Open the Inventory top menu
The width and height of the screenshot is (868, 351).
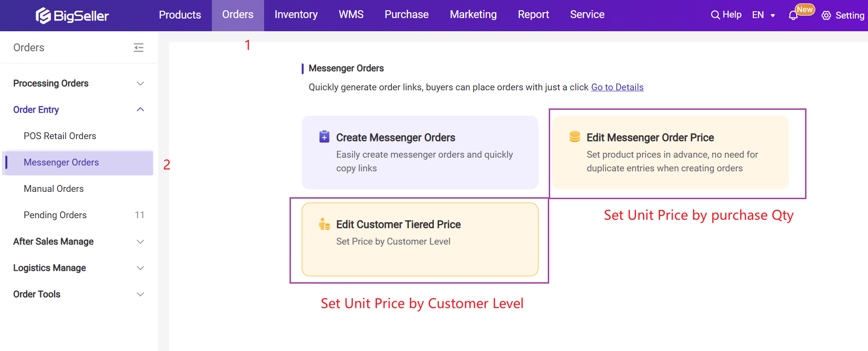point(296,15)
